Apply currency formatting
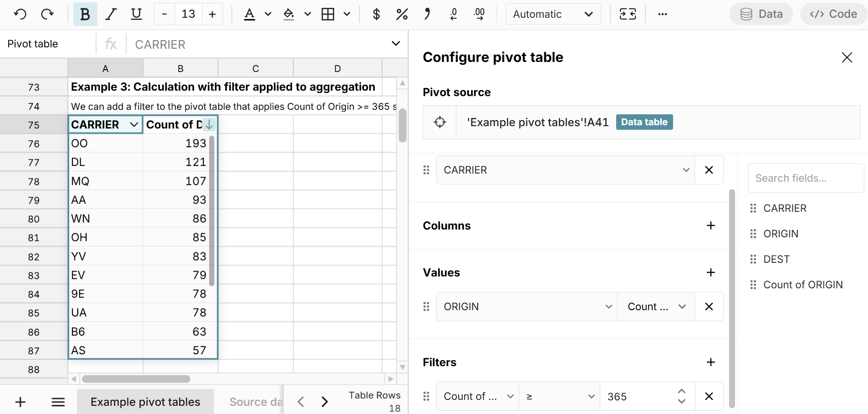 tap(376, 14)
